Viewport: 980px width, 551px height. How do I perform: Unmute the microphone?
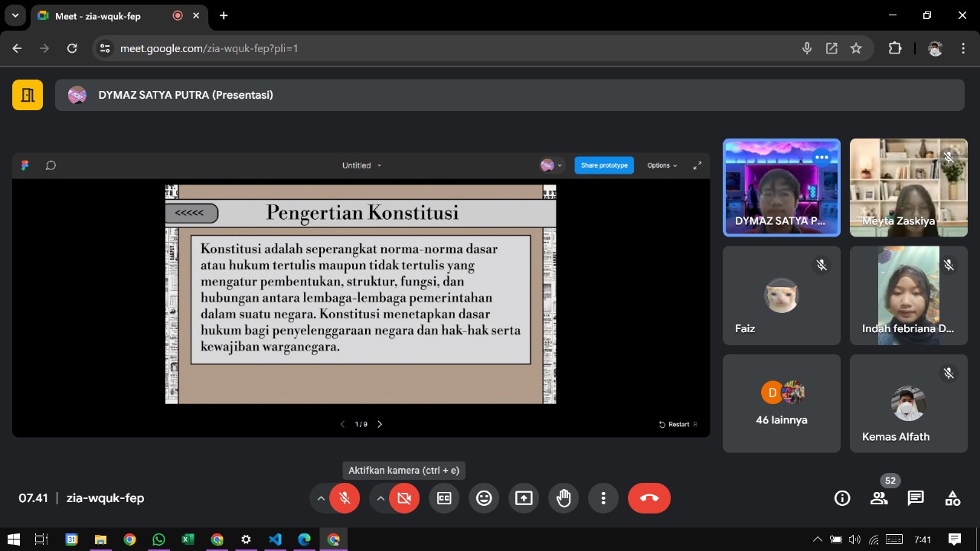[x=345, y=498]
